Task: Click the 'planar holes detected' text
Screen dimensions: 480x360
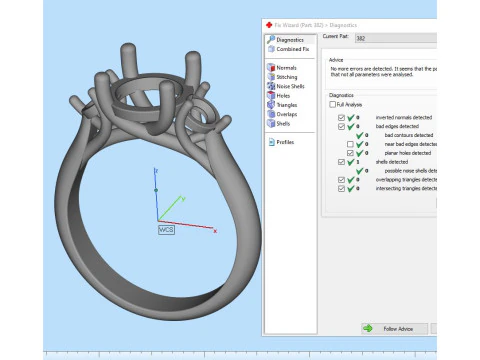Action: click(408, 153)
